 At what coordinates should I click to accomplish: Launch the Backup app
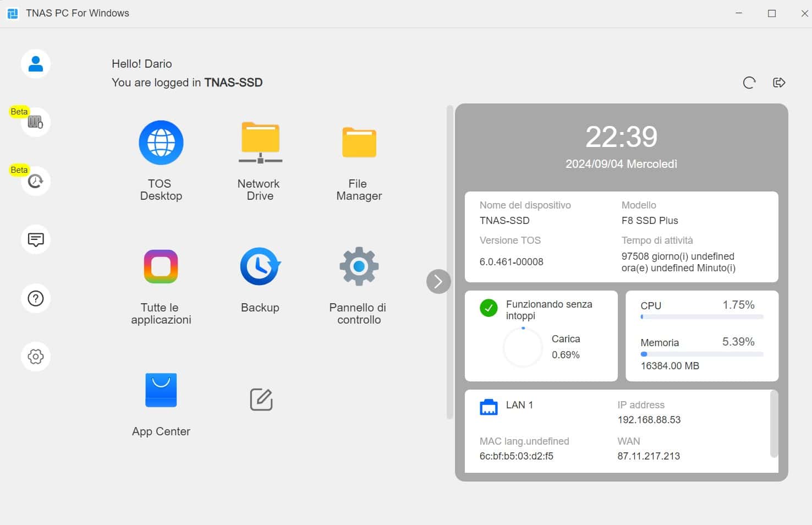click(x=260, y=266)
